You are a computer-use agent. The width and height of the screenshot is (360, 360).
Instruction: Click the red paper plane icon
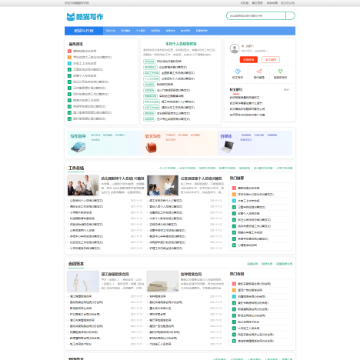click(259, 71)
